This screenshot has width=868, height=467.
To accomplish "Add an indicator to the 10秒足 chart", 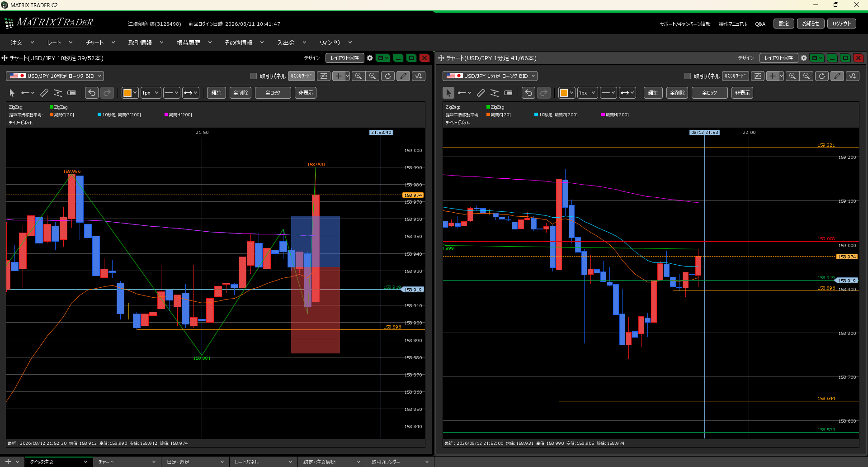I will [x=419, y=76].
